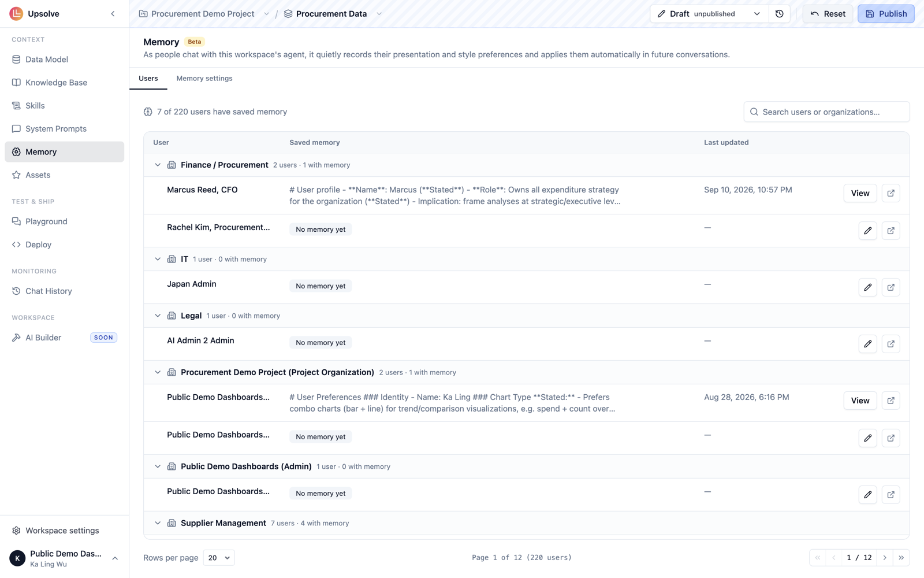This screenshot has height=578, width=924.
Task: View memory updated Aug 28, 2026
Action: tap(860, 401)
